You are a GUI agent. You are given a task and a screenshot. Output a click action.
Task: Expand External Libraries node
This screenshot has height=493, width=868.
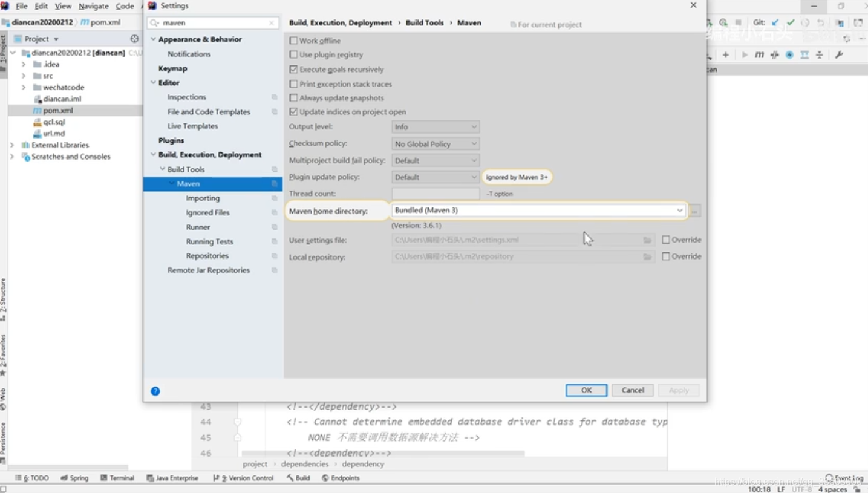tap(12, 145)
